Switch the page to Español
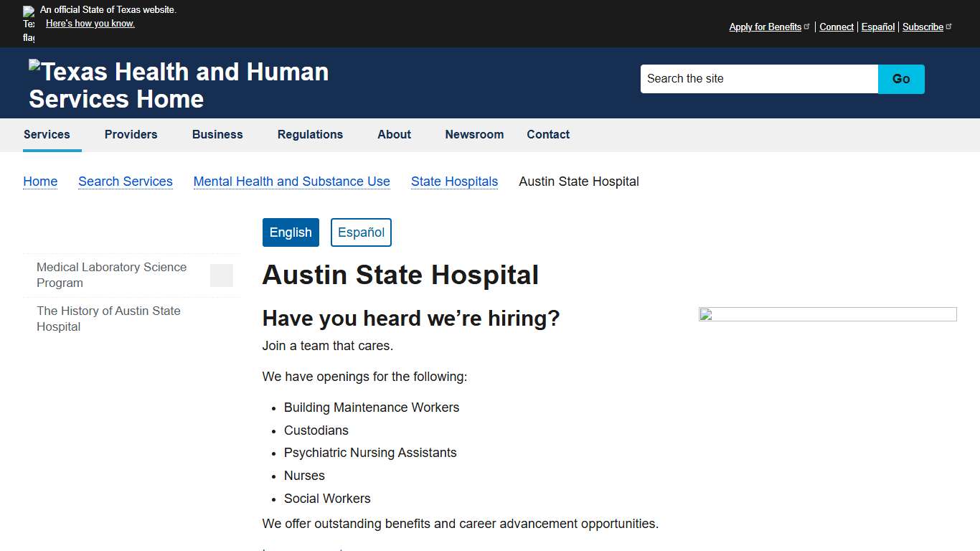 click(361, 232)
